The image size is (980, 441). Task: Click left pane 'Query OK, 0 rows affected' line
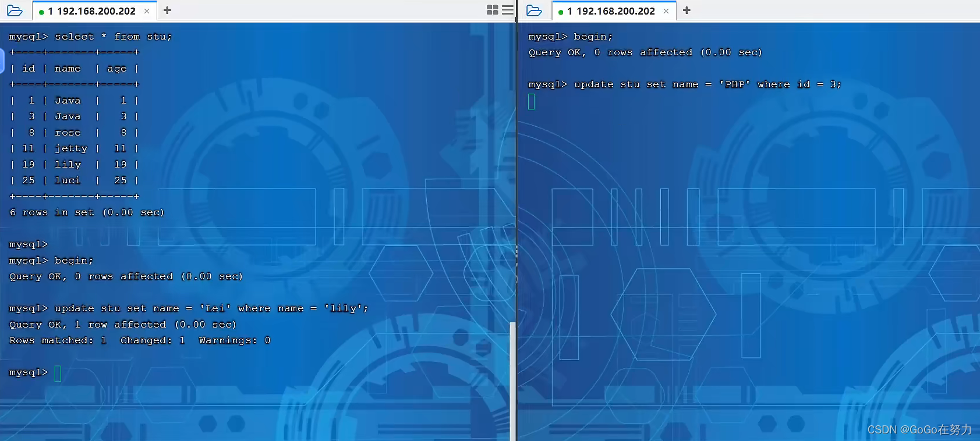coord(126,276)
